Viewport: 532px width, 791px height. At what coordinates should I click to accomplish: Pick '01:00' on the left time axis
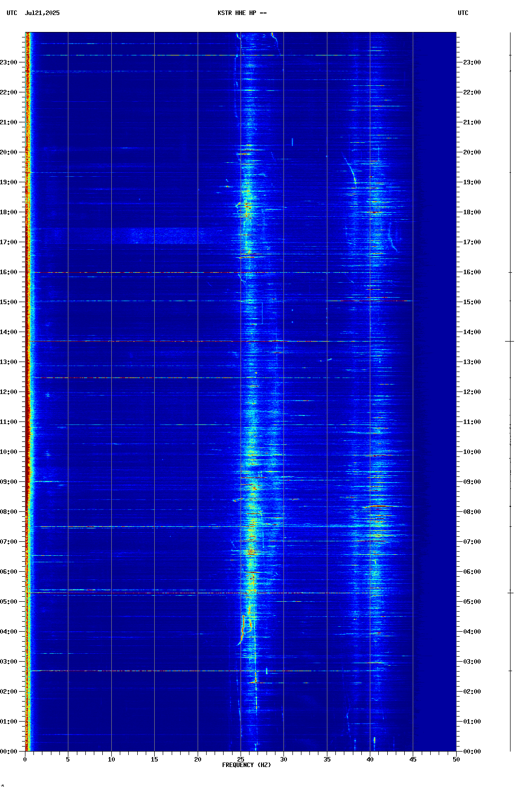pyautogui.click(x=8, y=722)
